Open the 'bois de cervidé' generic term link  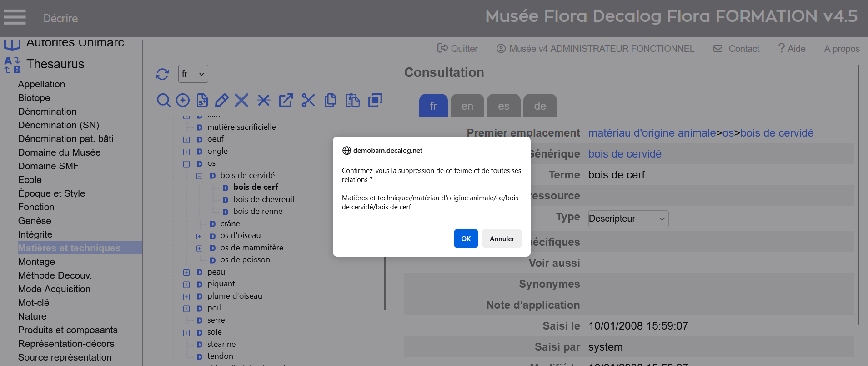[x=625, y=154]
